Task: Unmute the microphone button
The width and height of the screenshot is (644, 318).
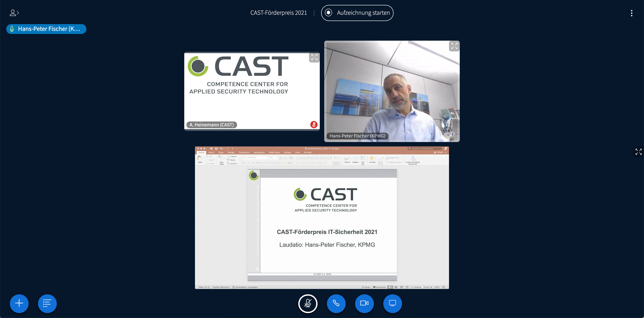Action: coord(308,303)
